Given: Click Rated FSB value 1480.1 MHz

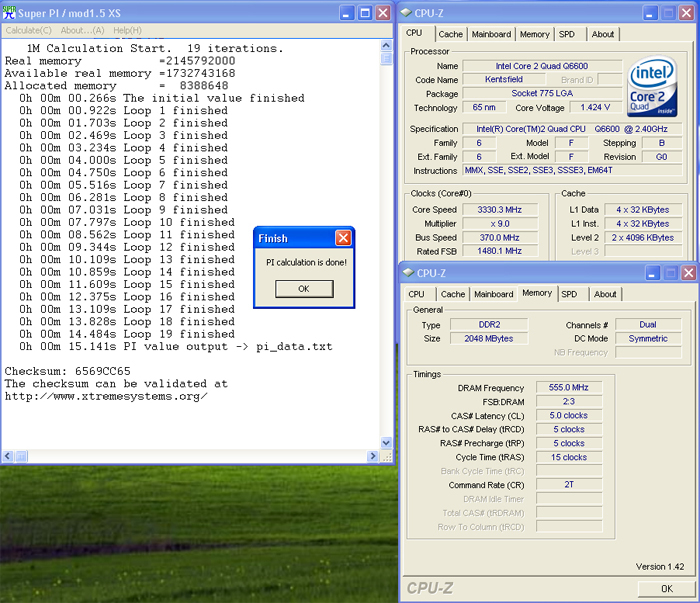Looking at the screenshot, I should point(500,251).
